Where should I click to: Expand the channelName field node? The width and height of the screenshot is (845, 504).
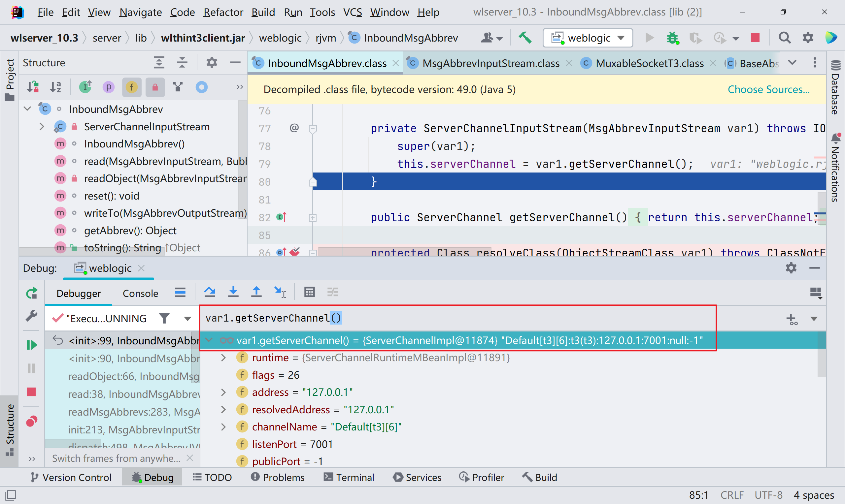(223, 426)
